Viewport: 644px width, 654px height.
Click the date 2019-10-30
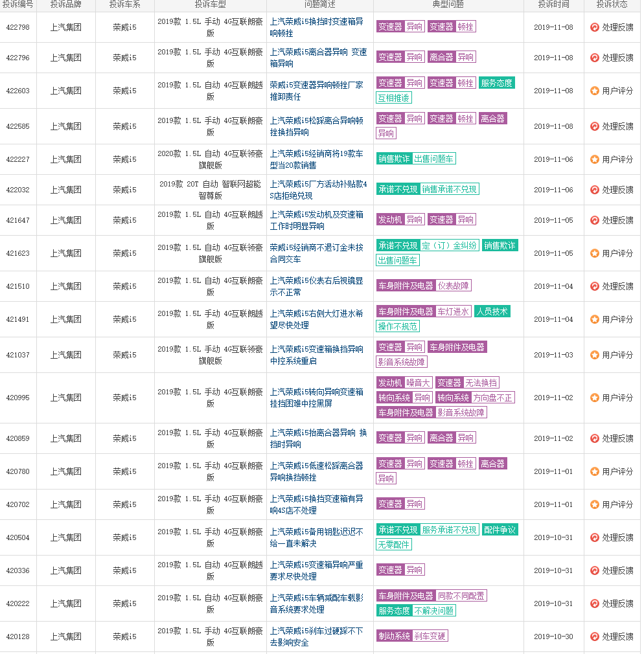553,637
